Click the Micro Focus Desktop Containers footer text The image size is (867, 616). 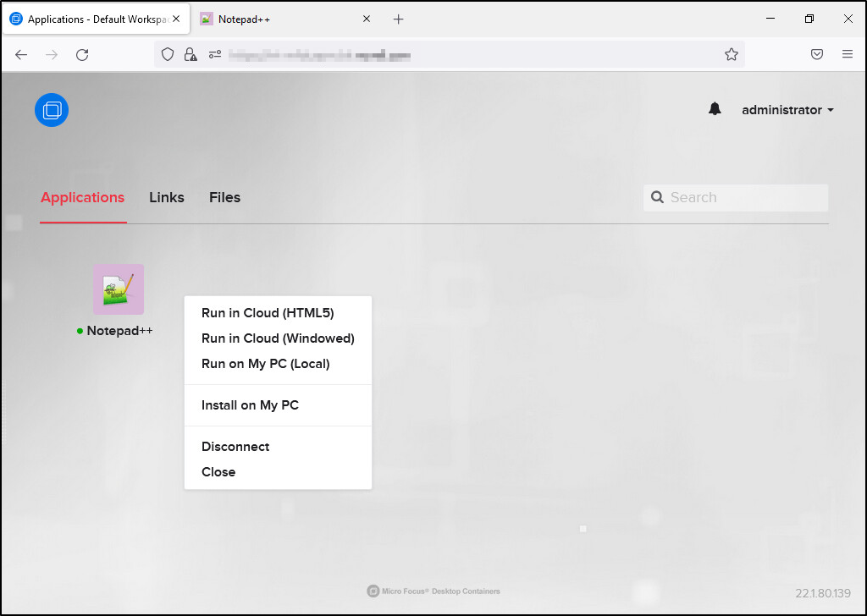pos(440,591)
